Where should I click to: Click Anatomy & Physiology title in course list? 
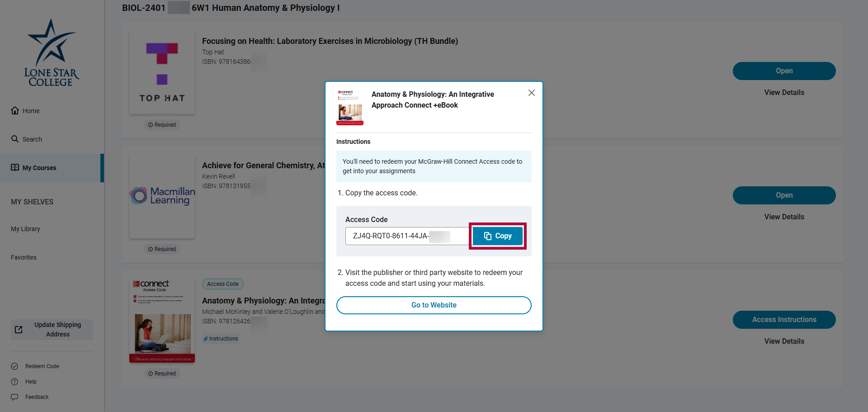[x=264, y=301]
